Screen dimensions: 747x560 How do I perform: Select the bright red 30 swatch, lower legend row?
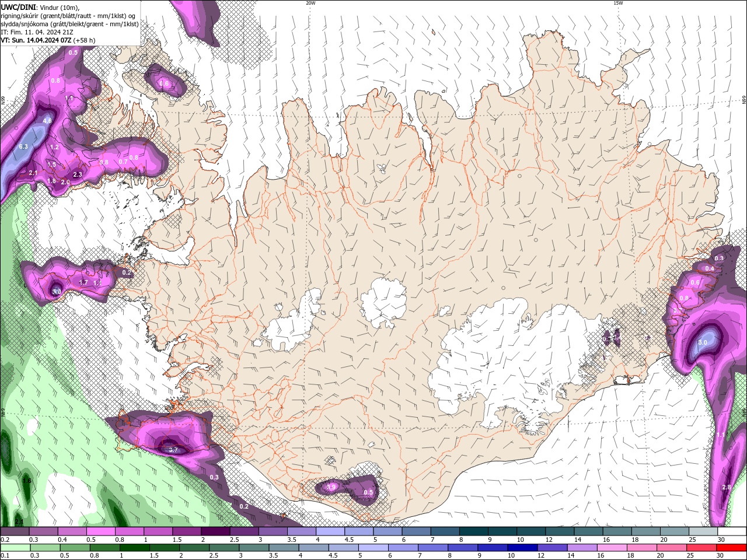click(731, 548)
